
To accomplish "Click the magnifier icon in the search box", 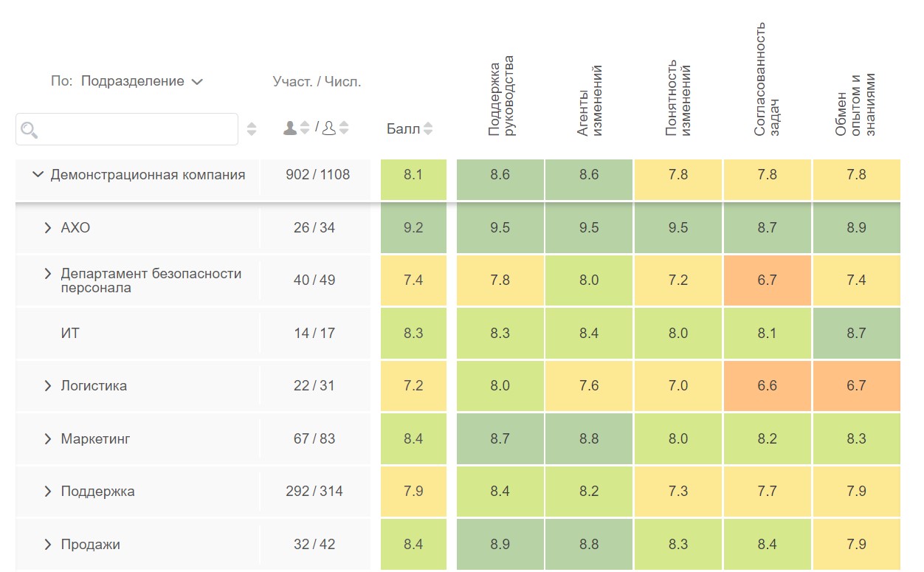I will (x=30, y=131).
